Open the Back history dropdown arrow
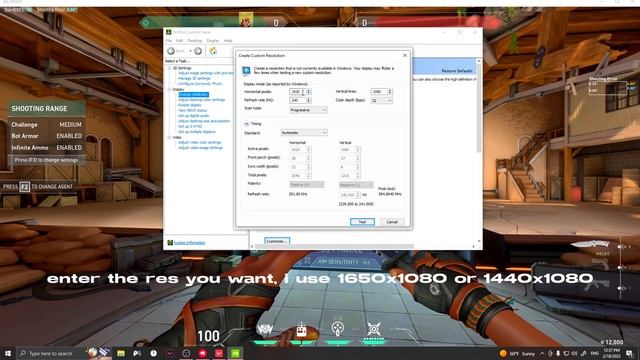The image size is (640, 360). point(190,51)
